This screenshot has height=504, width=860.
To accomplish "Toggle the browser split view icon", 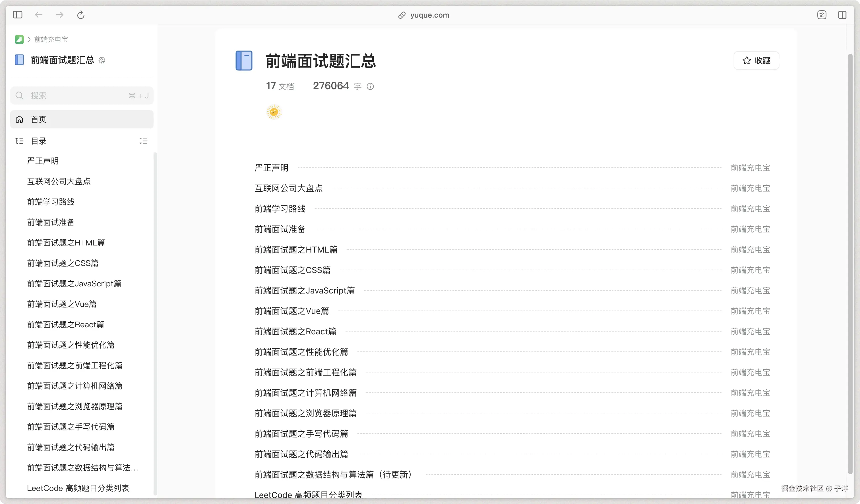I will coord(842,15).
